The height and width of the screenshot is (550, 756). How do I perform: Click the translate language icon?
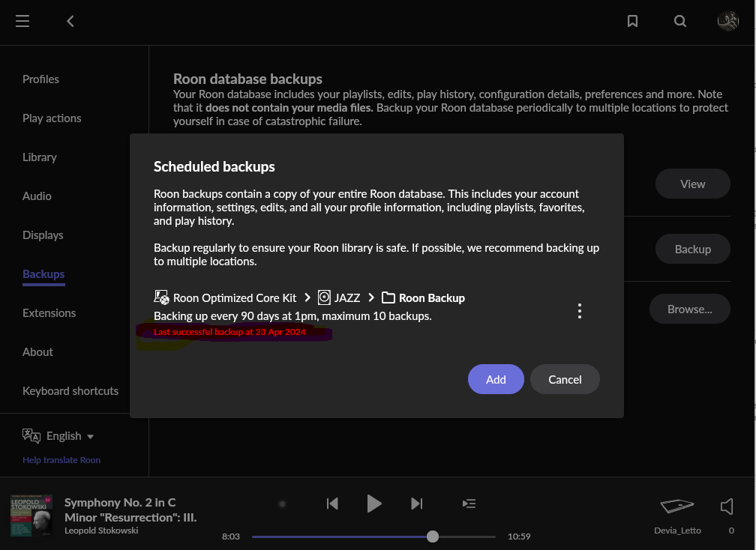31,436
